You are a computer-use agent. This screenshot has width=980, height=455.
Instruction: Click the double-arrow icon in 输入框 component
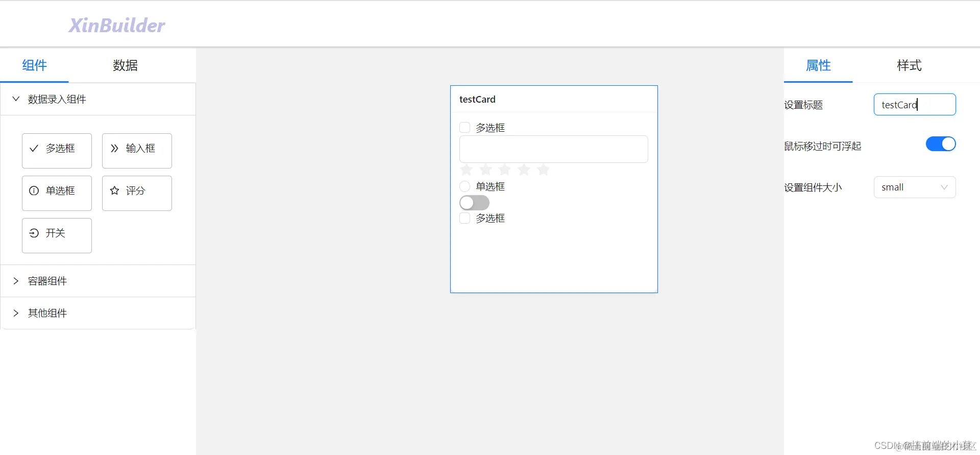(x=114, y=149)
